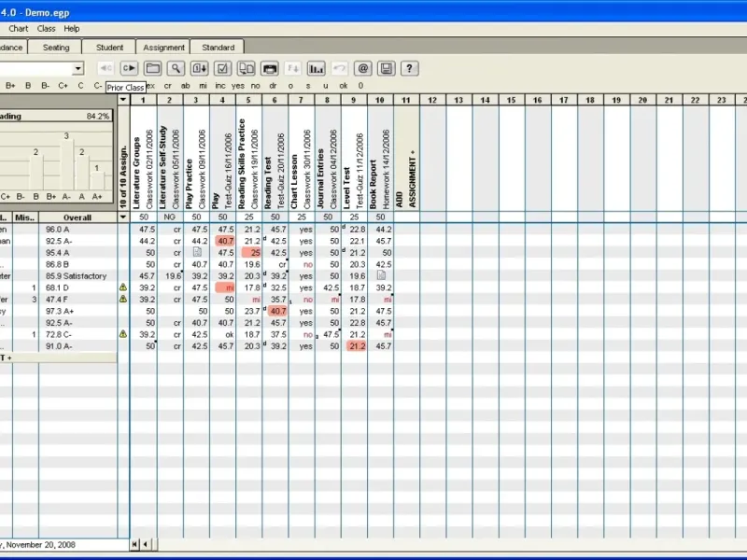Insert the 'dr' score shortcut

(273, 86)
